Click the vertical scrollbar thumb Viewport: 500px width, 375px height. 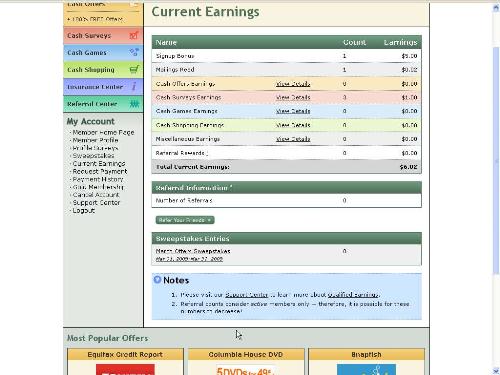click(x=496, y=161)
